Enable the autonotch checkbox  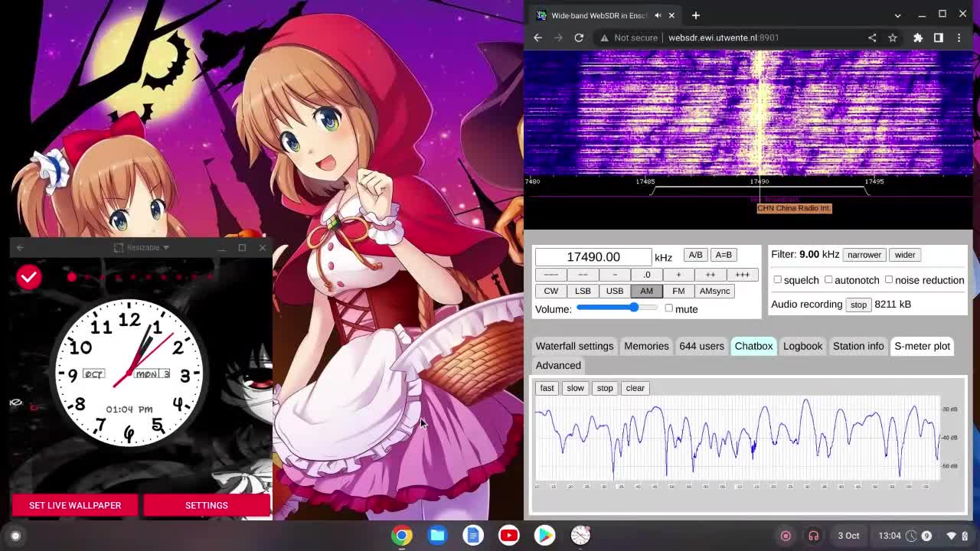point(828,280)
